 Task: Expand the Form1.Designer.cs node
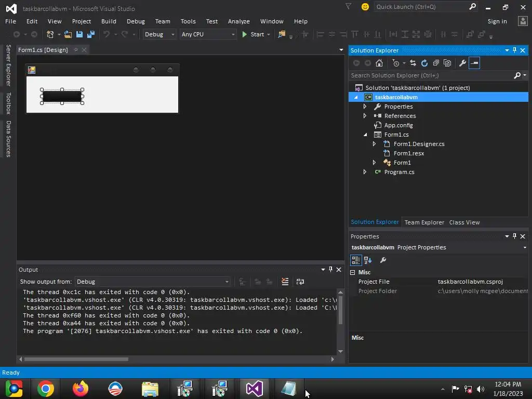(374, 144)
